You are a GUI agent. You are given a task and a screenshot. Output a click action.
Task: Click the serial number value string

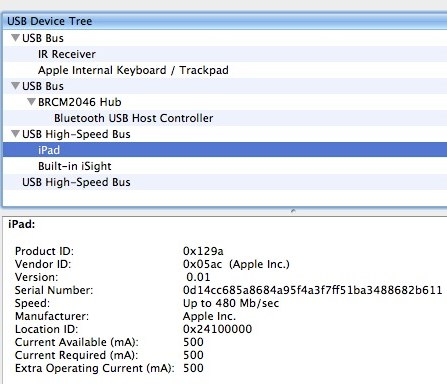click(312, 290)
